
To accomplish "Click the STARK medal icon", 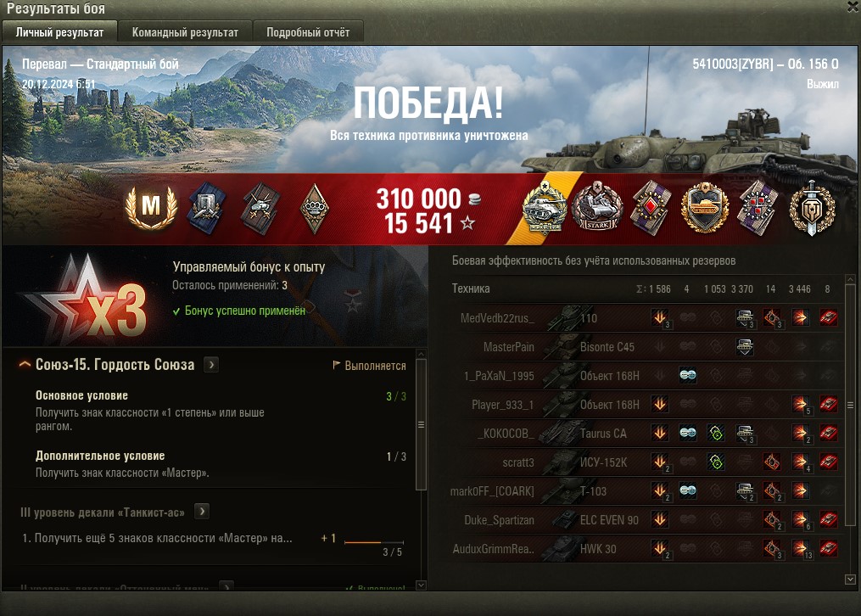I will [597, 208].
